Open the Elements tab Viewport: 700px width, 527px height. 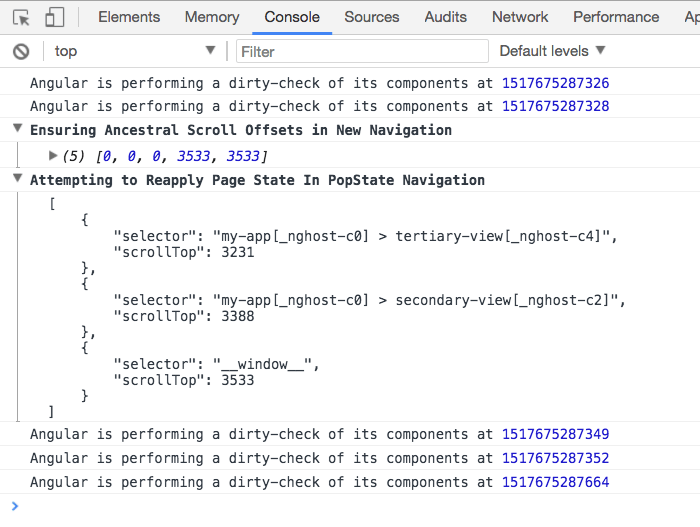pyautogui.click(x=129, y=17)
